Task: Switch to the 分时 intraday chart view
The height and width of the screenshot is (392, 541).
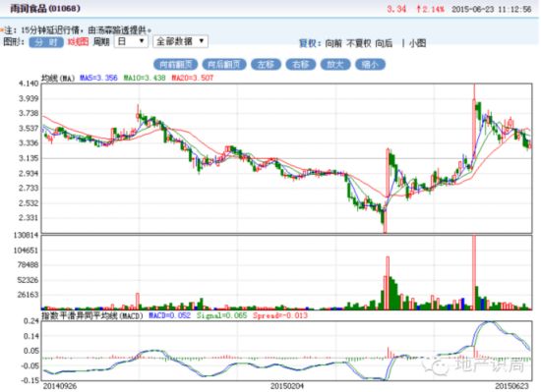Action: 46,42
